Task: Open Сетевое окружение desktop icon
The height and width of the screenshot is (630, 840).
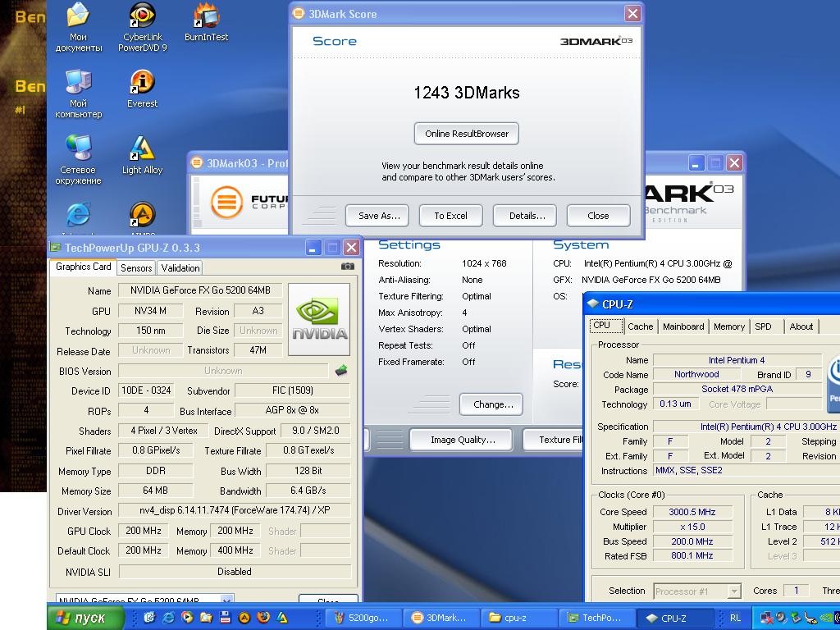Action: 78,160
